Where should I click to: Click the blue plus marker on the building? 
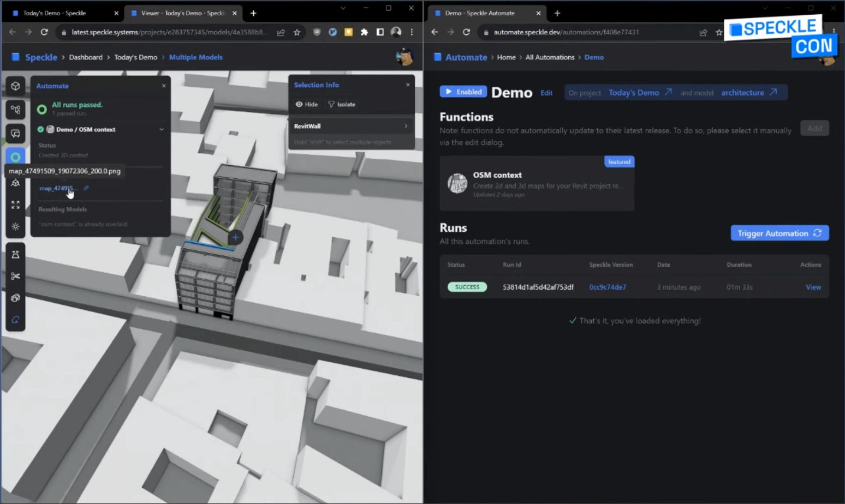coord(235,237)
